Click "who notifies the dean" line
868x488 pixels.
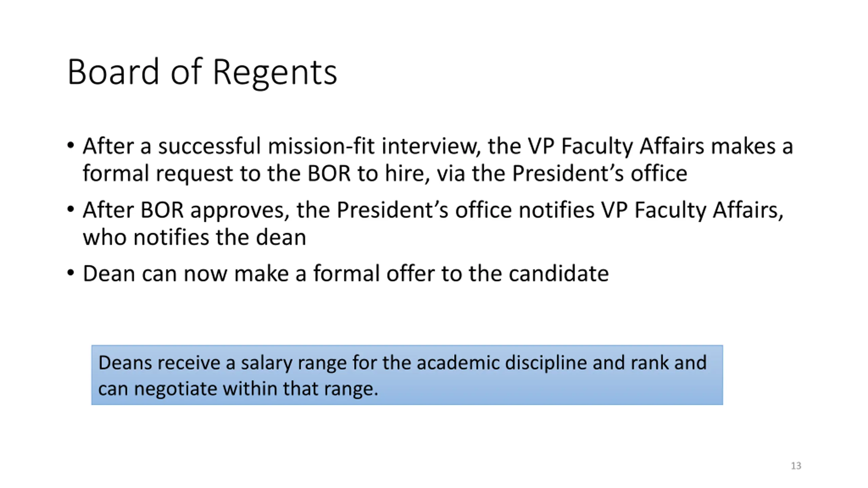point(194,237)
